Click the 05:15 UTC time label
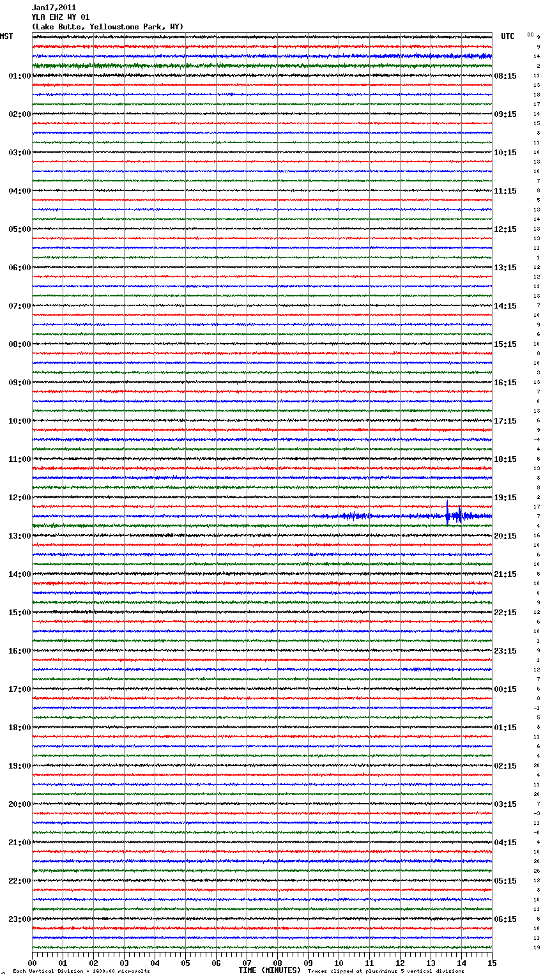 click(505, 881)
